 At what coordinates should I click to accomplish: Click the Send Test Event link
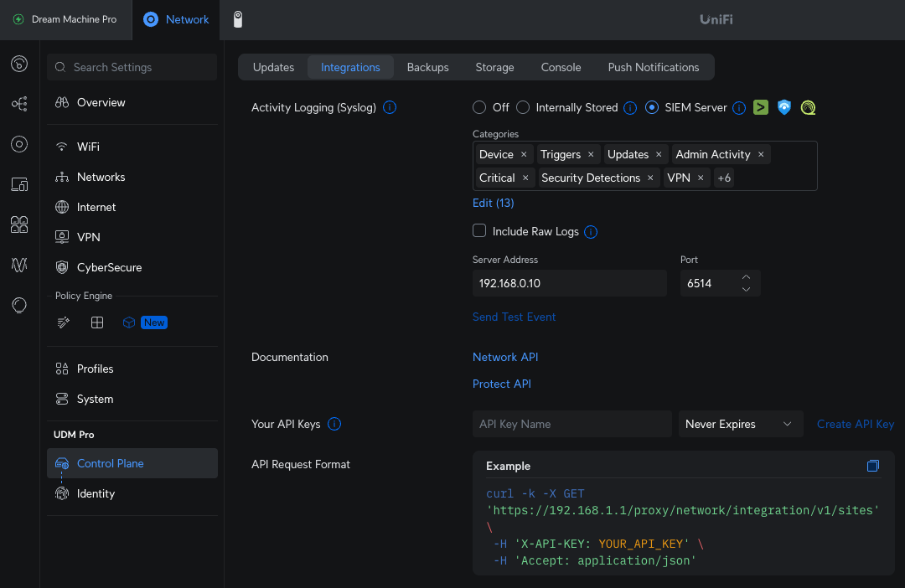pyautogui.click(x=514, y=317)
